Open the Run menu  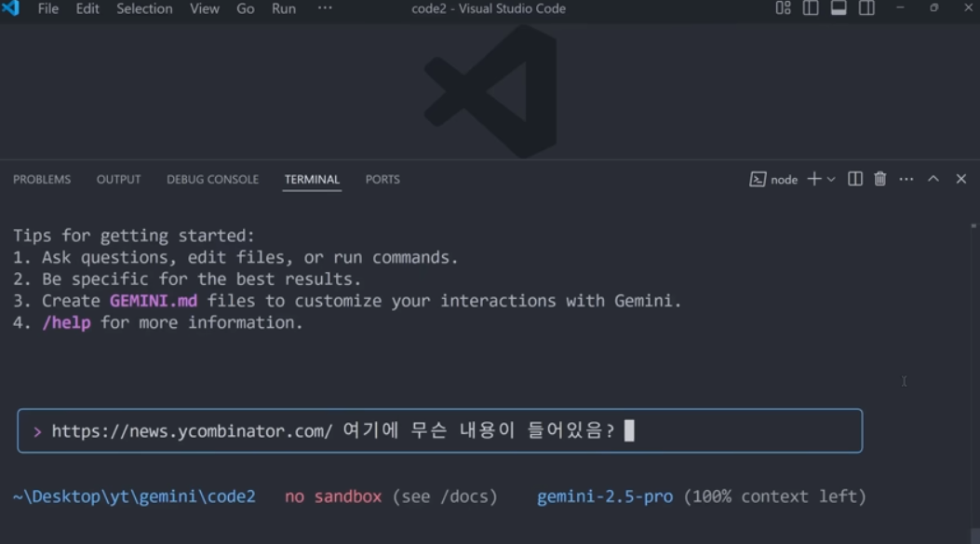click(x=284, y=8)
